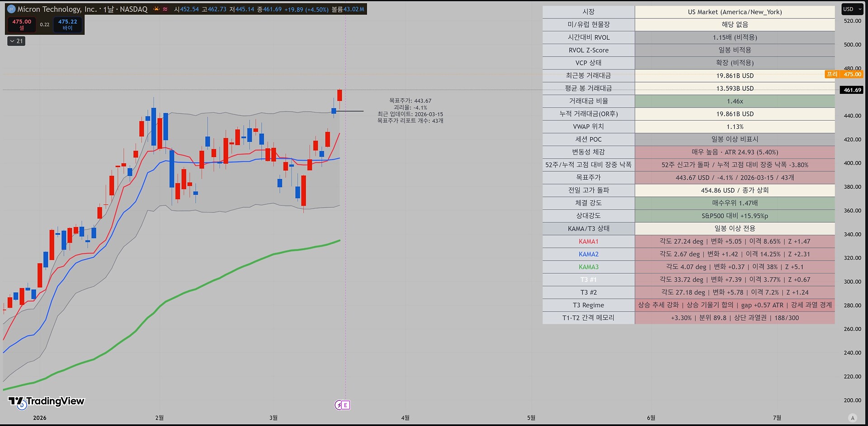Click the RVOL Z-Score row label
868x426 pixels.
coord(589,50)
